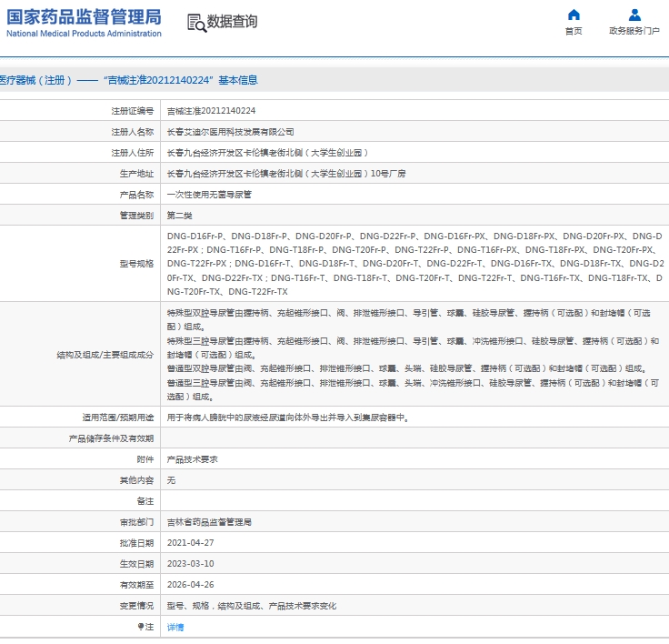Click the 注册人住所 address value
Image resolution: width=669 pixels, height=644 pixels.
coord(267,153)
